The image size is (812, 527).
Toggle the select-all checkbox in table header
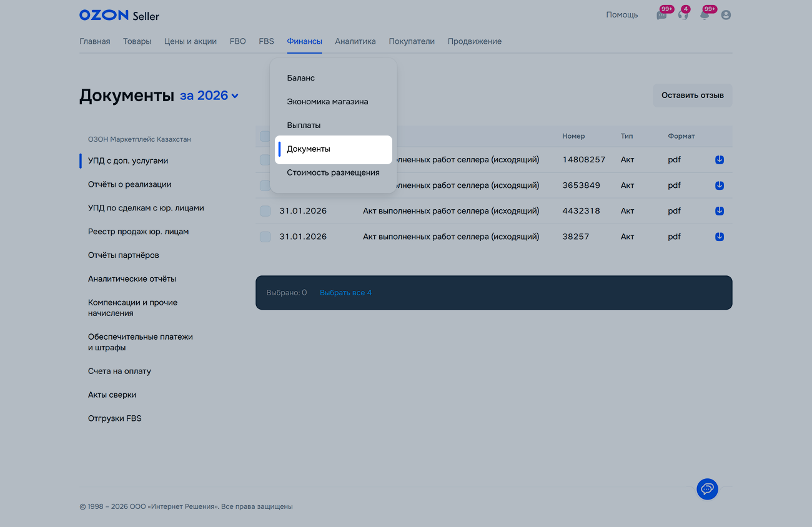click(x=265, y=136)
